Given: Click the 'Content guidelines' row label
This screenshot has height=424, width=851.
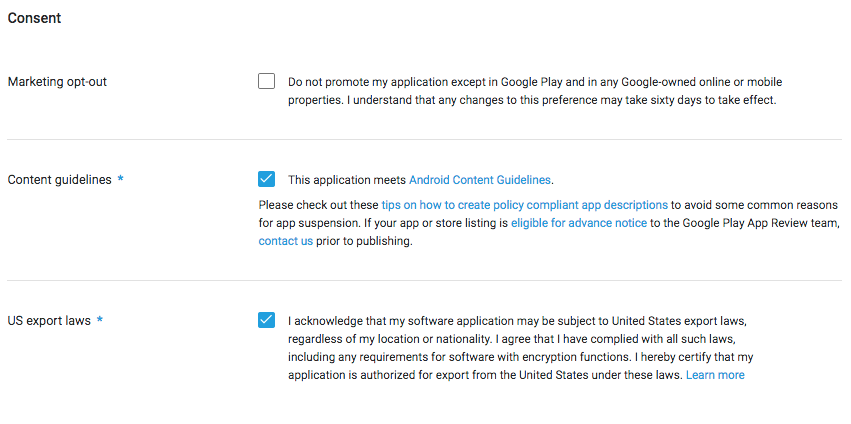Looking at the screenshot, I should [x=59, y=180].
